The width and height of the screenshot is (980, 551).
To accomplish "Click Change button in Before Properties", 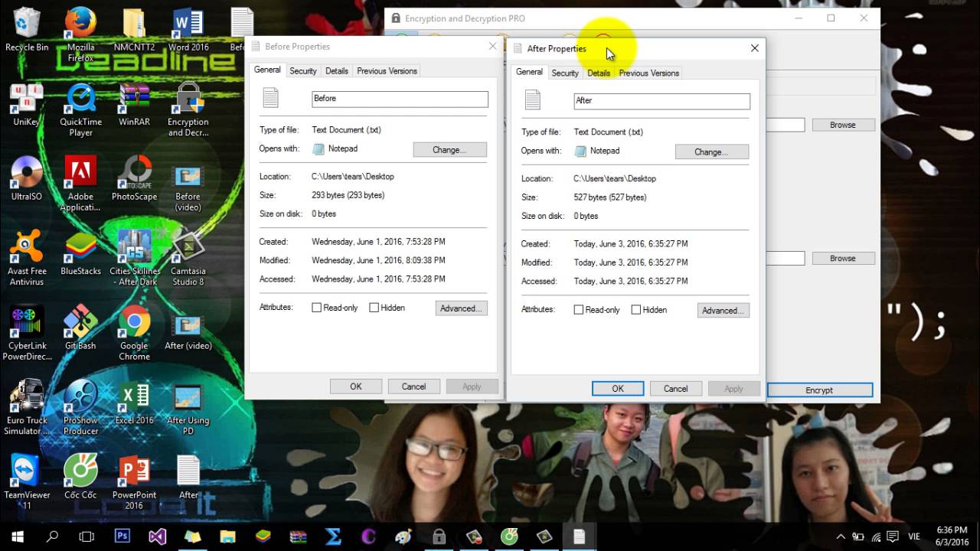I will pos(449,150).
